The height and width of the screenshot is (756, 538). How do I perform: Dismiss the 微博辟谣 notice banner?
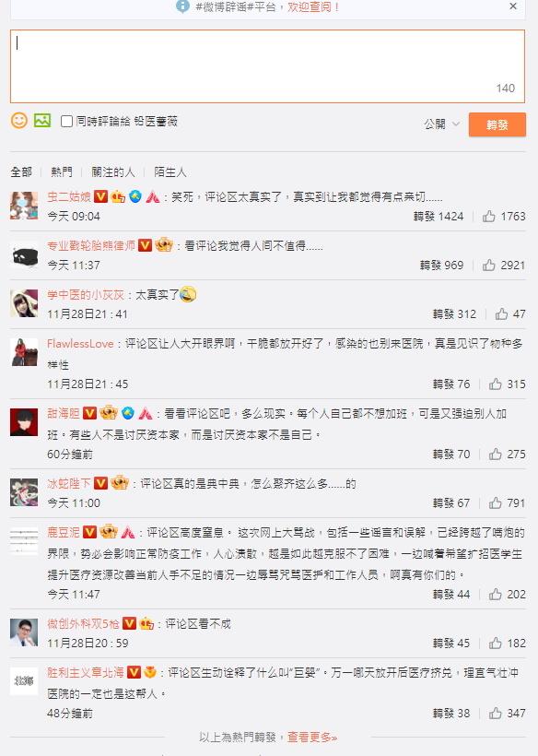(513, 6)
